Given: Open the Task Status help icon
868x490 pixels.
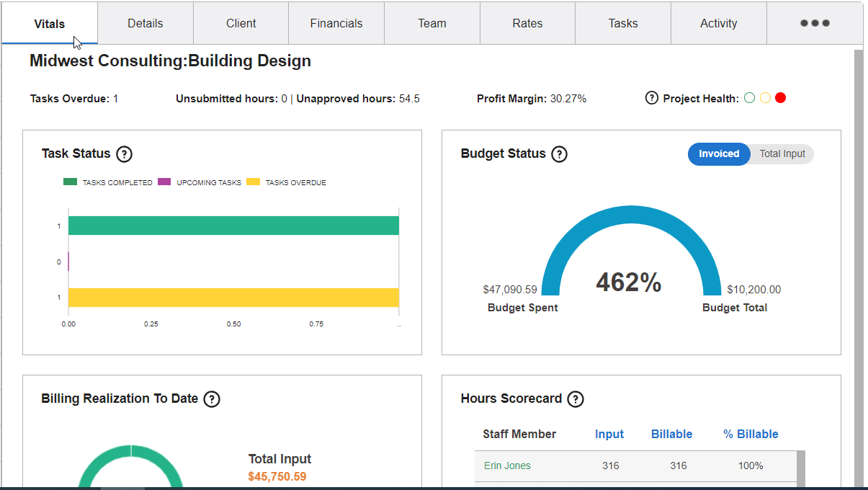Looking at the screenshot, I should point(125,153).
